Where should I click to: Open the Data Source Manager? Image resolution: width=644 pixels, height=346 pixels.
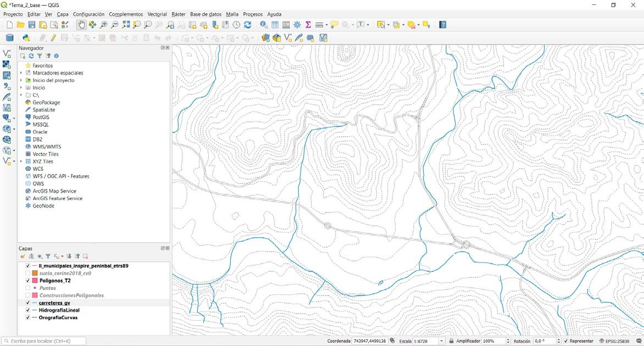[9, 38]
